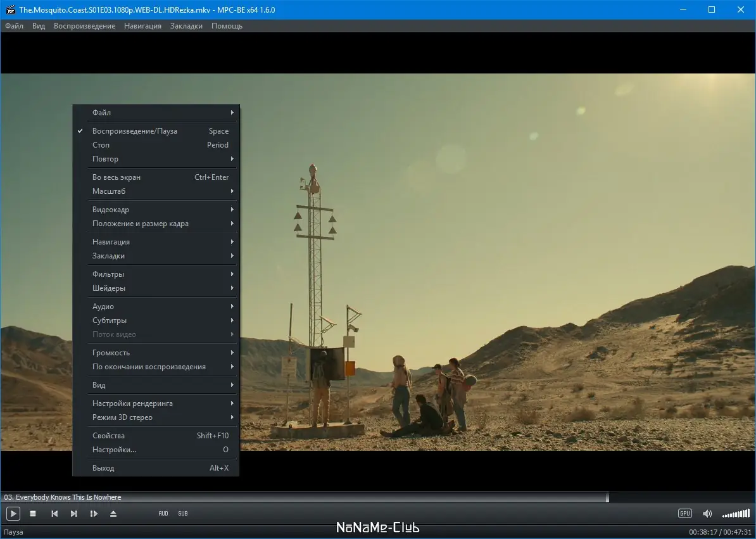Select Во весь экран fullscreen option
This screenshot has width=756, height=539.
pyautogui.click(x=156, y=177)
